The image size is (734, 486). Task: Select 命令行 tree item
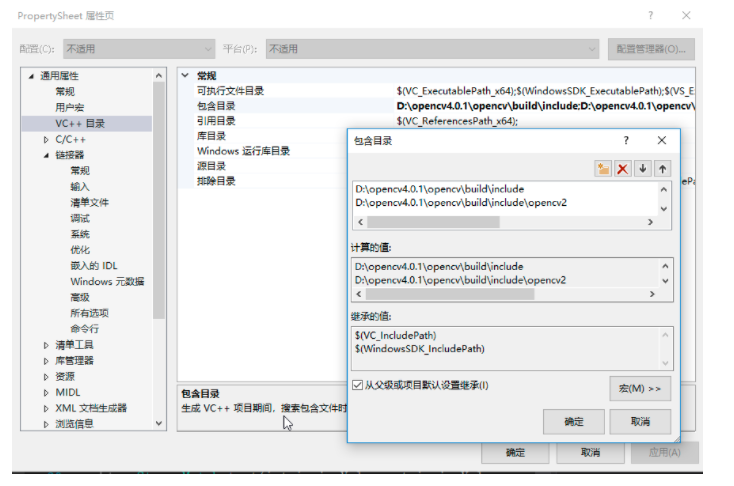[85, 329]
